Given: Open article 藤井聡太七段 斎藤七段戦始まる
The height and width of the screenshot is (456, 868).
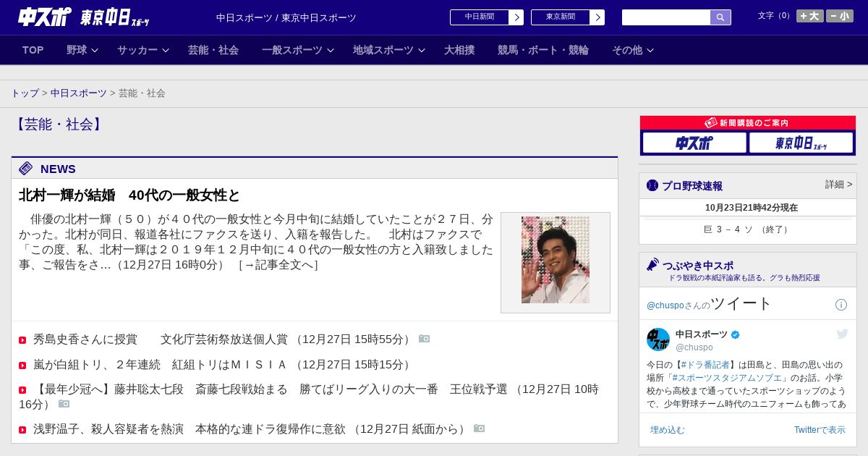Looking at the screenshot, I should 309,397.
